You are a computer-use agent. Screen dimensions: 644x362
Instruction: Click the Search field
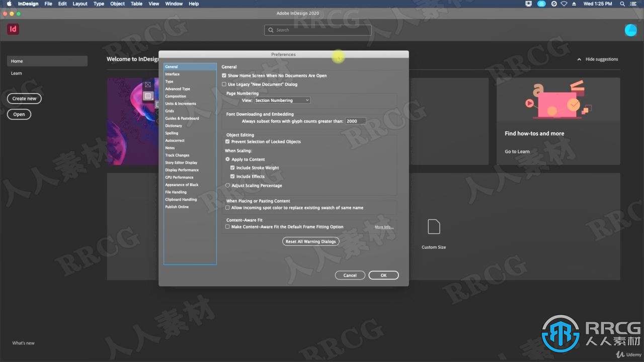(318, 30)
